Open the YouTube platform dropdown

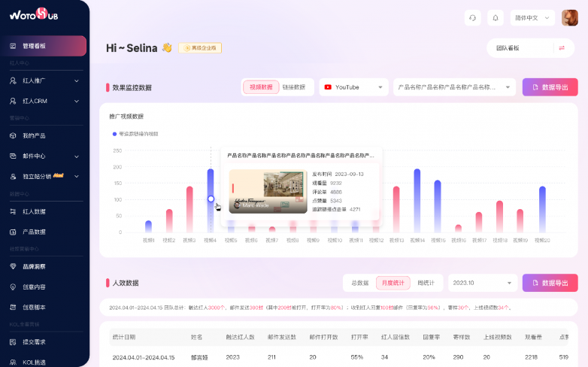(352, 87)
